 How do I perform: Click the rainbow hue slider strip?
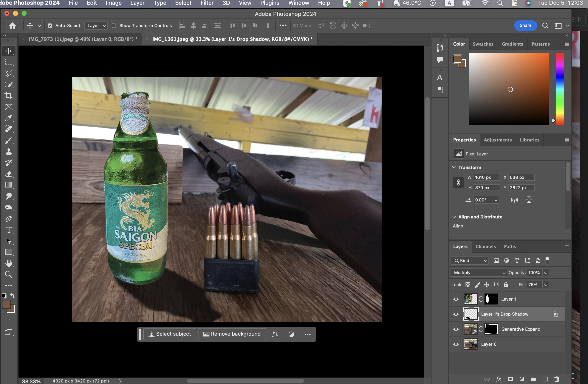[x=560, y=89]
